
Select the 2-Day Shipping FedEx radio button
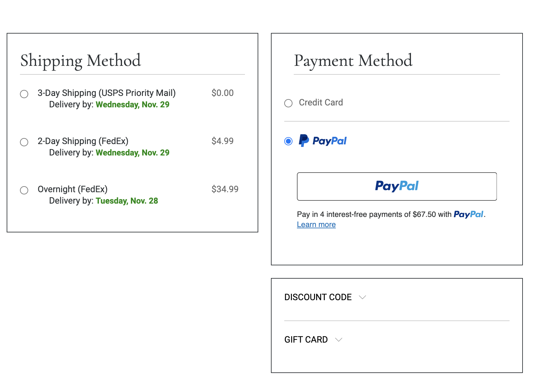[24, 142]
